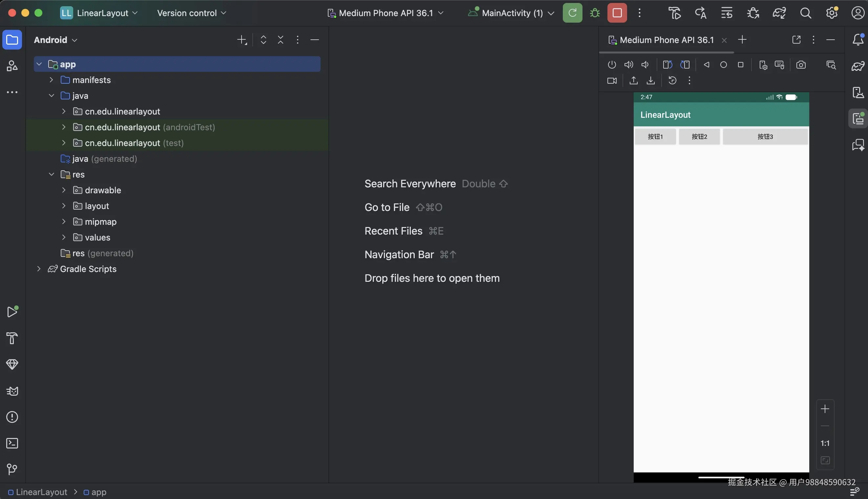Tap the 按钮3 button in emulator
The height and width of the screenshot is (499, 868).
[765, 137]
